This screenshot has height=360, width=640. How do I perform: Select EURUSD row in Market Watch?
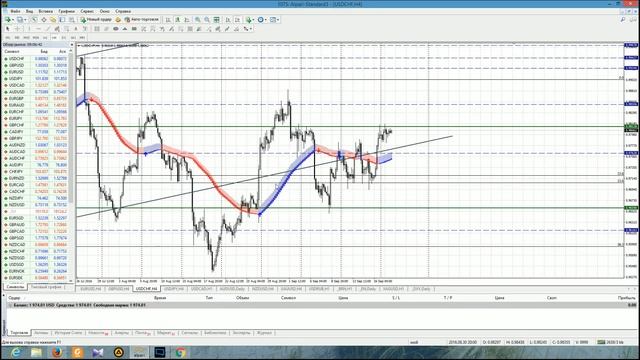[x=36, y=72]
